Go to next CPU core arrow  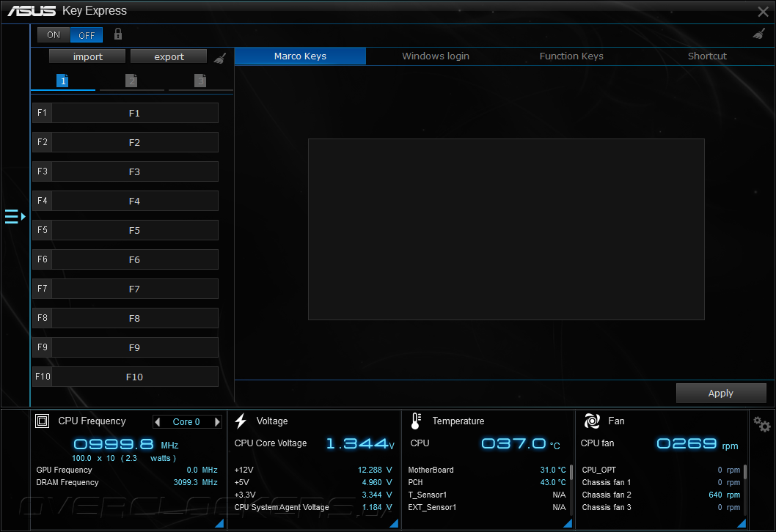point(217,422)
